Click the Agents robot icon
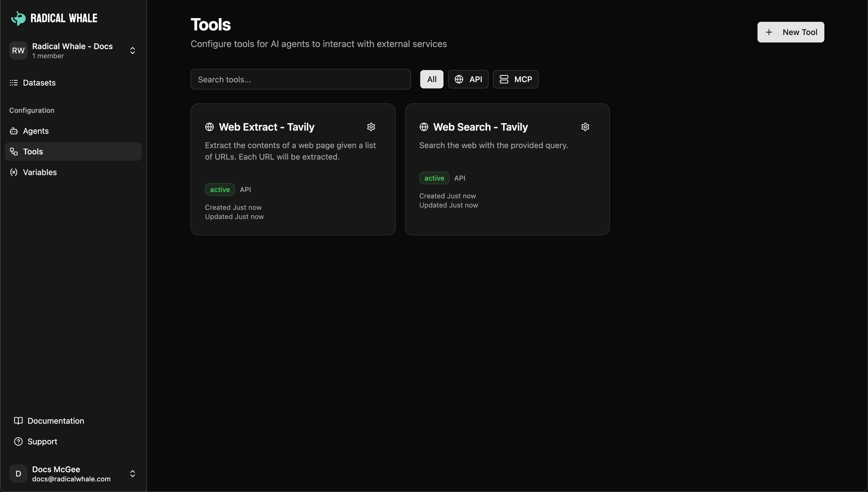Image resolution: width=868 pixels, height=492 pixels. click(x=13, y=131)
